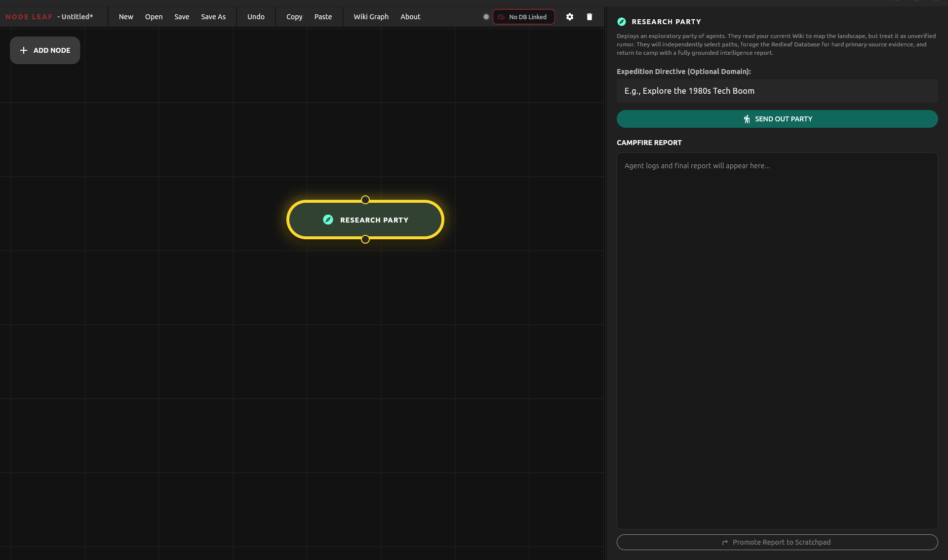
Task: Click Promote Report to Scratchpad button
Action: click(777, 542)
